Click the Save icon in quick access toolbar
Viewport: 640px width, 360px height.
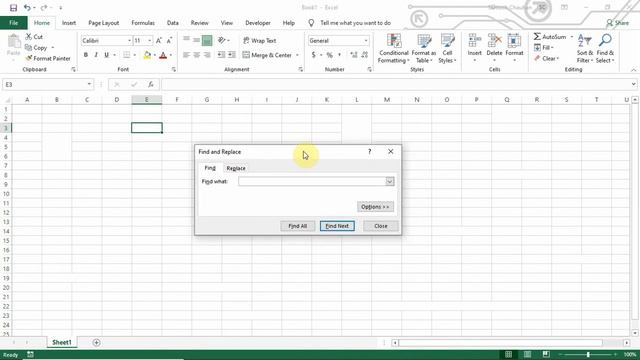tap(13, 8)
